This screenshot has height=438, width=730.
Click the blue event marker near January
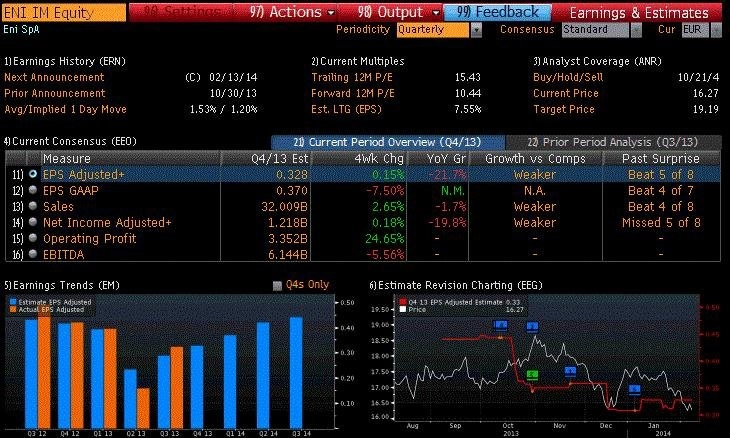[634, 389]
